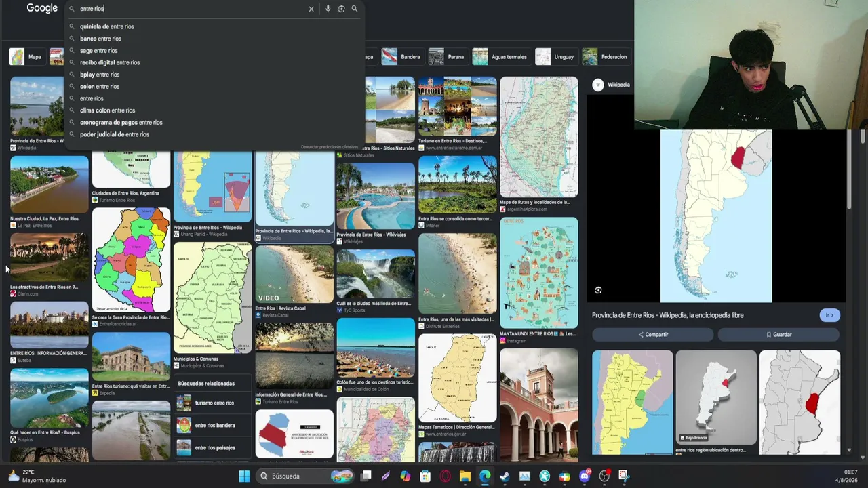
Task: Click into the Google search text field
Action: click(190, 9)
